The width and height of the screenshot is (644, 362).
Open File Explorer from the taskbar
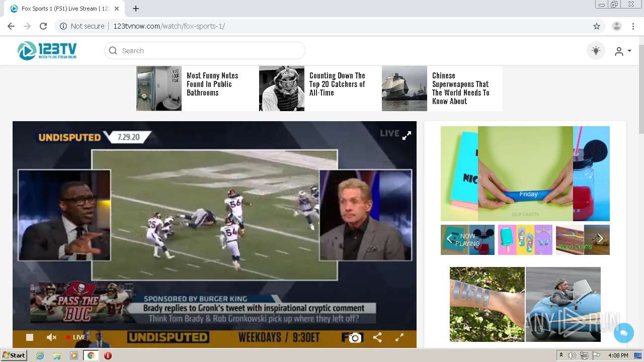point(57,355)
